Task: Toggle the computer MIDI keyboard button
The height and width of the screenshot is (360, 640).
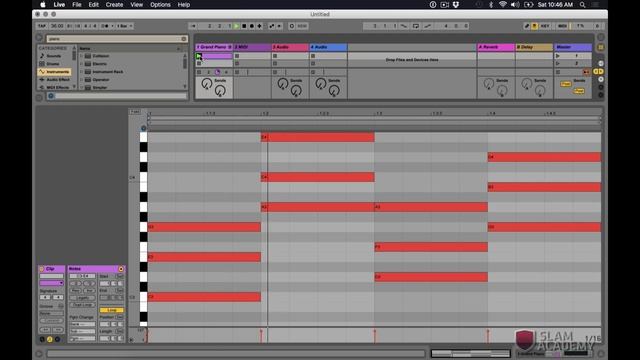Action: pyautogui.click(x=534, y=26)
